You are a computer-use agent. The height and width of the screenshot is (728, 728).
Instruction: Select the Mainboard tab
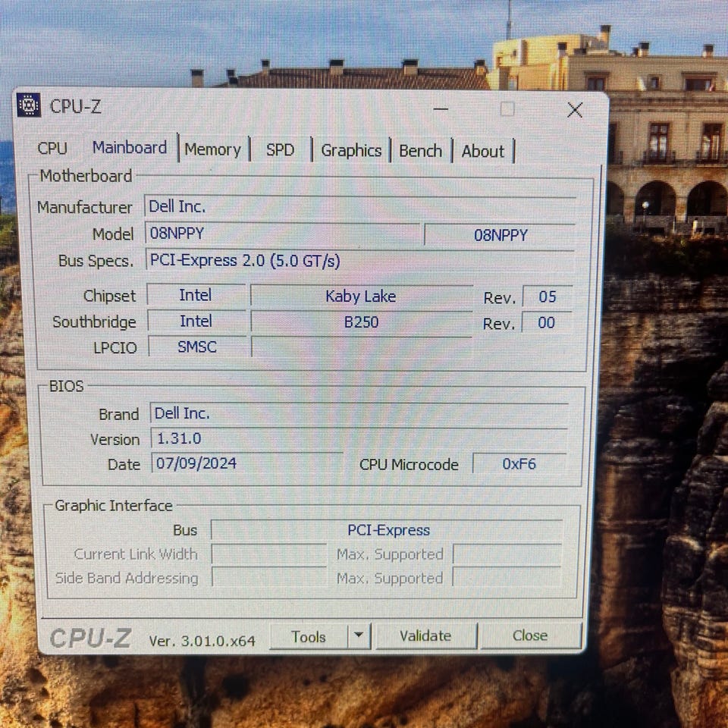(130, 148)
